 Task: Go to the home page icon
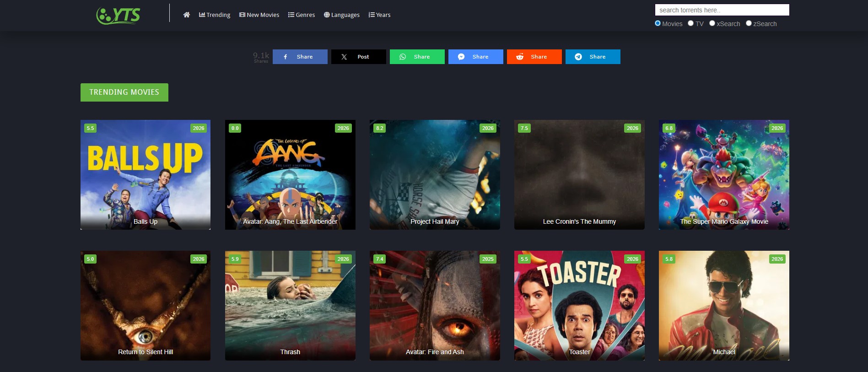186,15
